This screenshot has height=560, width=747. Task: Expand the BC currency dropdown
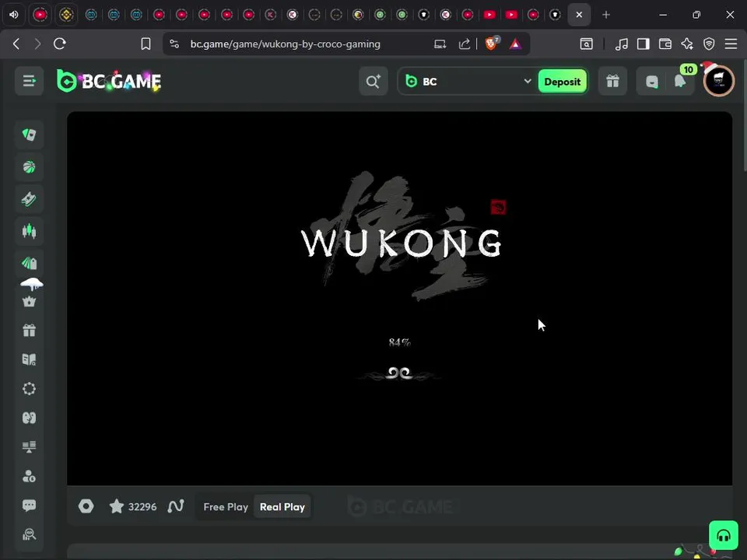tap(528, 81)
